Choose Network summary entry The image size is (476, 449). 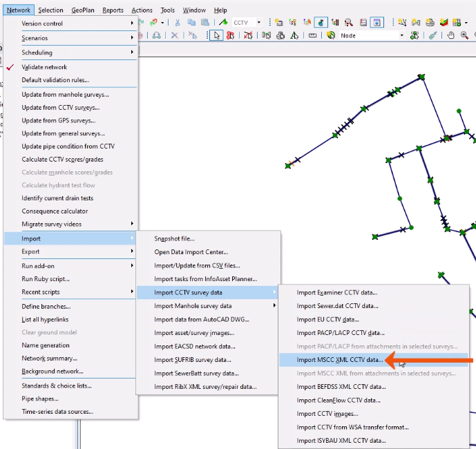pyautogui.click(x=70, y=359)
